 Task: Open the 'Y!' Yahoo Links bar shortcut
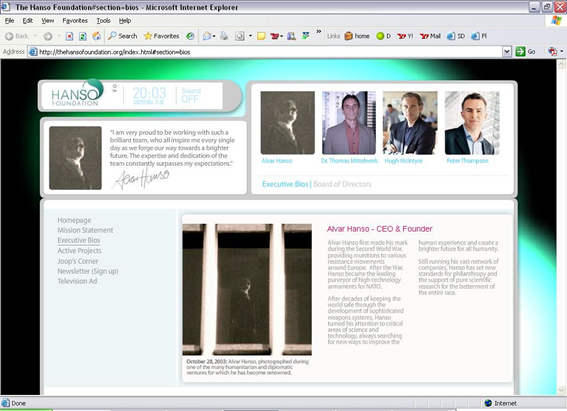[405, 36]
